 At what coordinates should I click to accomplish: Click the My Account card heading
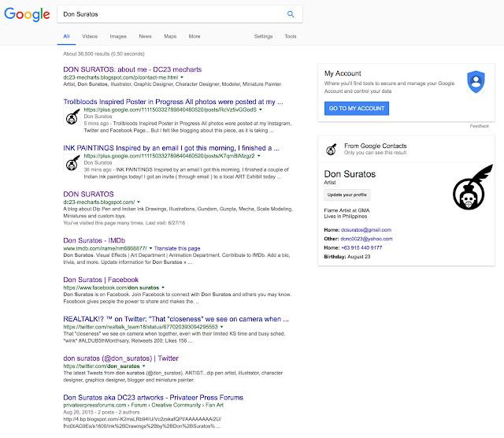[343, 73]
